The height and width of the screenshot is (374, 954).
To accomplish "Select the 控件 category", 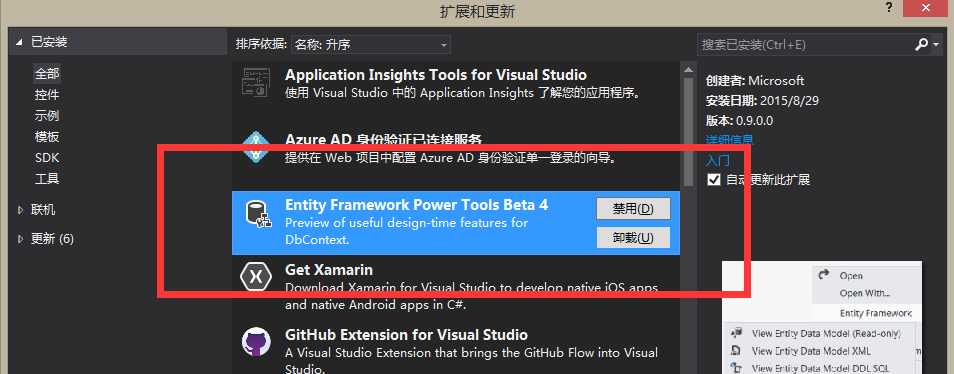I will pyautogui.click(x=47, y=95).
